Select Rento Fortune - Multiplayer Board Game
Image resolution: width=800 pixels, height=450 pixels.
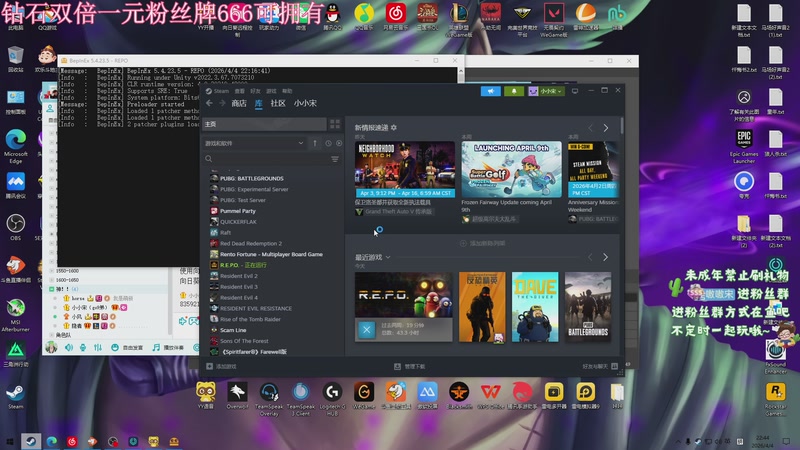(271, 254)
